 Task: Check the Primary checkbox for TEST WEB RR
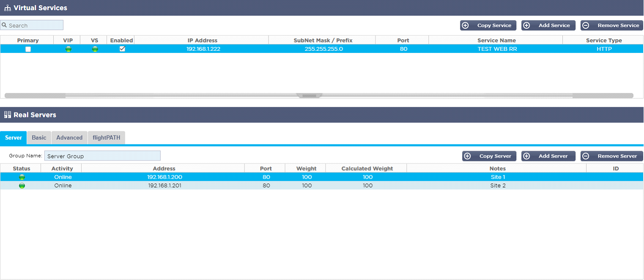[x=28, y=49]
